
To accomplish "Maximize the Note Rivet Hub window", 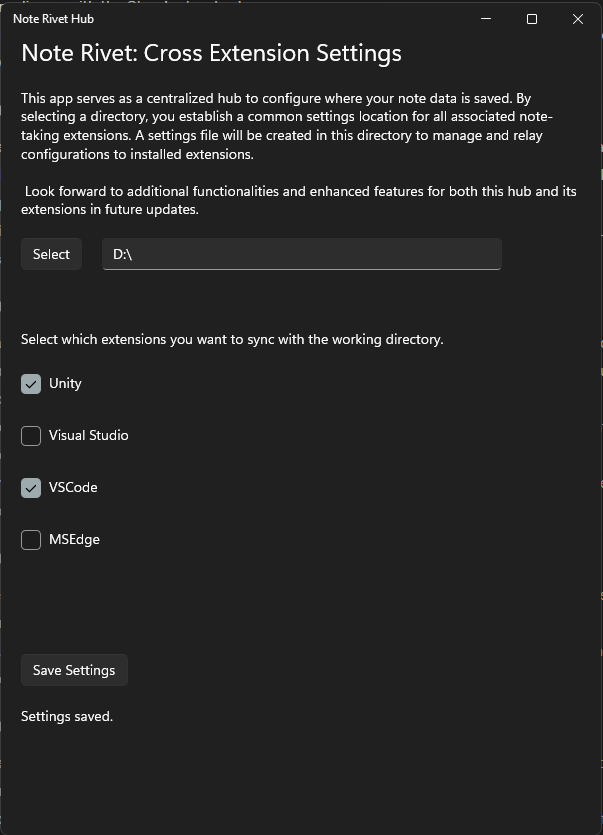I will (x=532, y=19).
